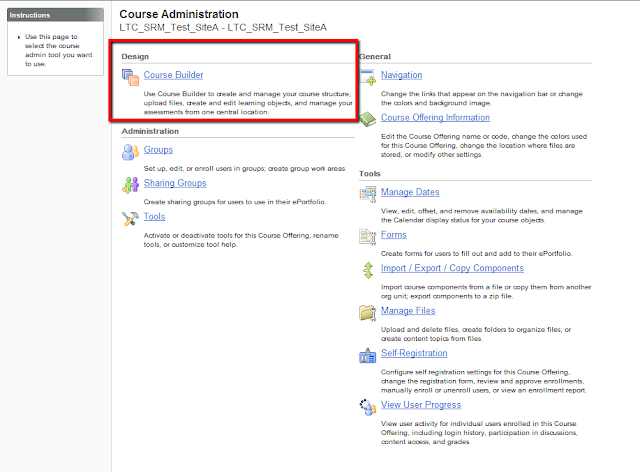Click the Import Export green arrows icon
The width and height of the screenshot is (640, 472).
(368, 270)
